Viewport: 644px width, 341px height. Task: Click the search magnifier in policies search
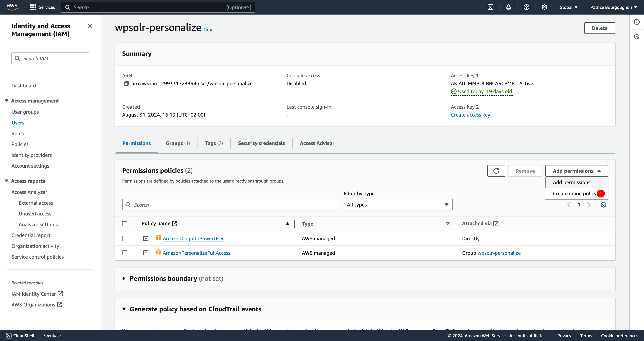[128, 205]
